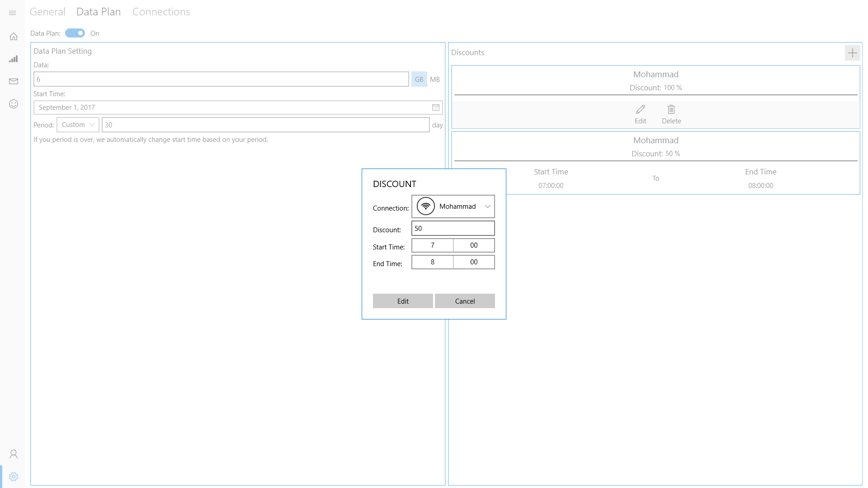Click the Discount value input field
868x488 pixels.
[453, 229]
